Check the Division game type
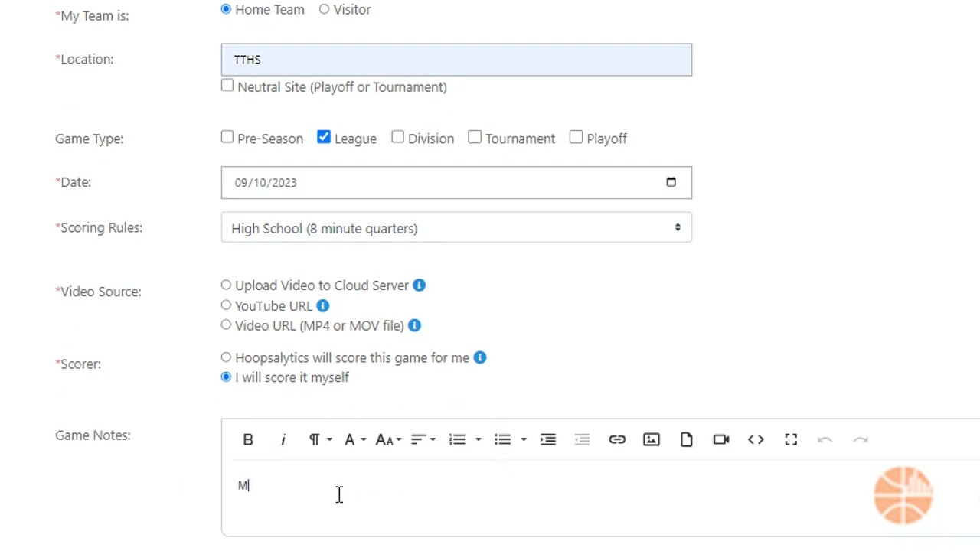The width and height of the screenshot is (980, 551). [397, 137]
